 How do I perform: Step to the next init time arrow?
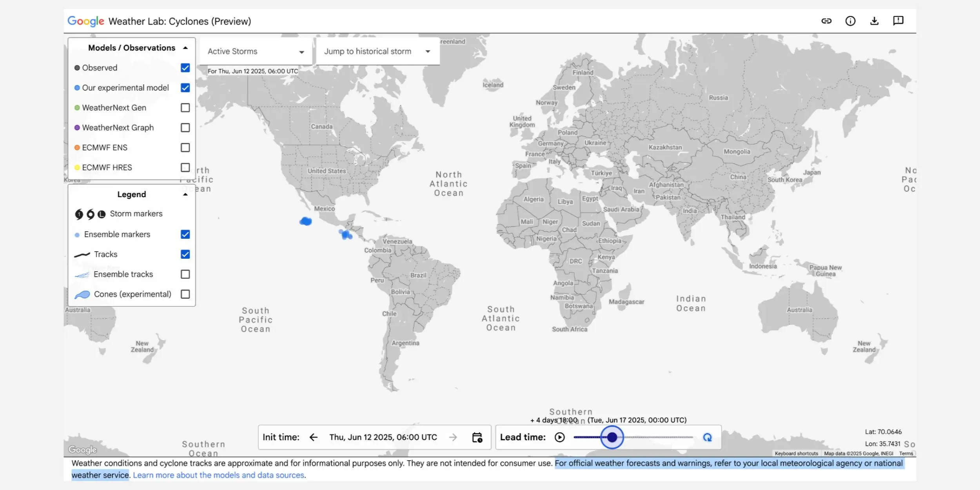(x=453, y=437)
